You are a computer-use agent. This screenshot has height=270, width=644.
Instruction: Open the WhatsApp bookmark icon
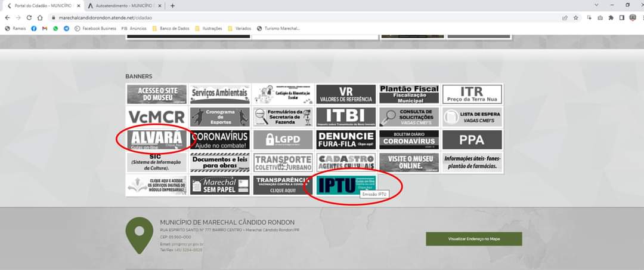tap(55, 28)
